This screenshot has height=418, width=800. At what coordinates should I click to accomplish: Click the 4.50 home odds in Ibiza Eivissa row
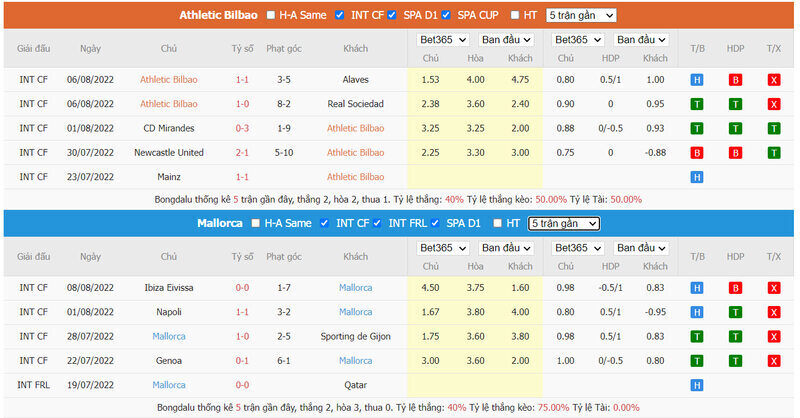[x=431, y=288]
